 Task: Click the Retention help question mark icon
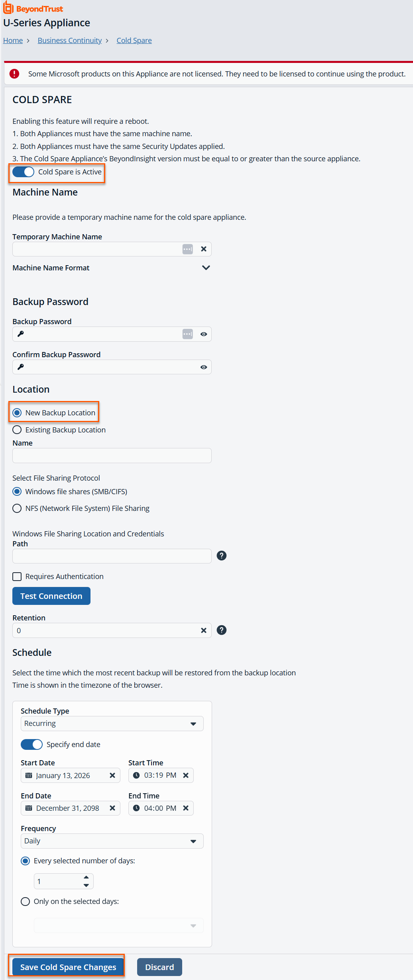click(222, 630)
